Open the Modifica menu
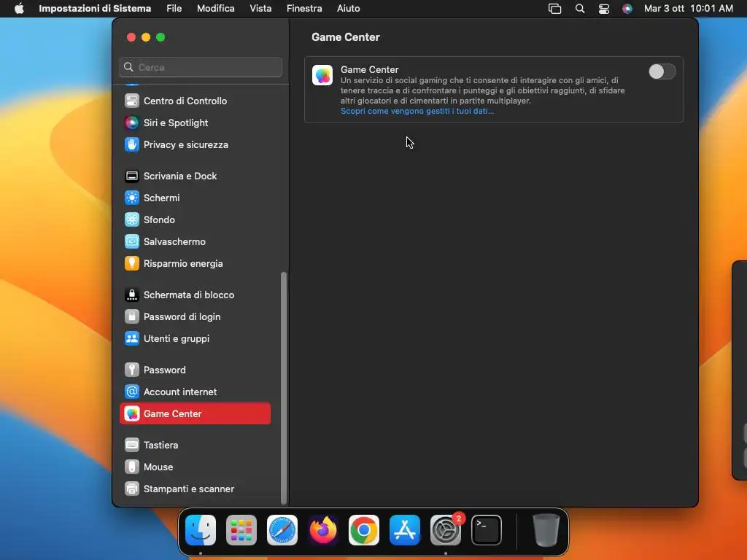Viewport: 747px width, 560px height. tap(216, 9)
